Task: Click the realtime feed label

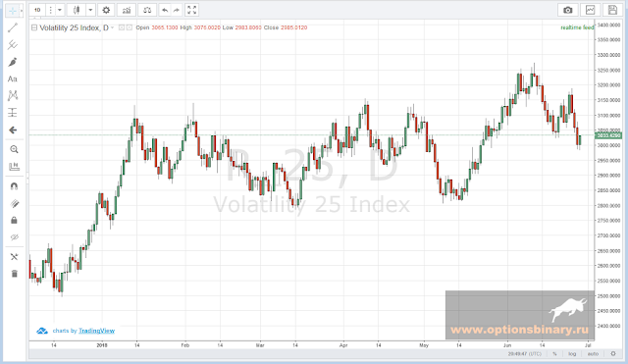Action: tap(577, 27)
